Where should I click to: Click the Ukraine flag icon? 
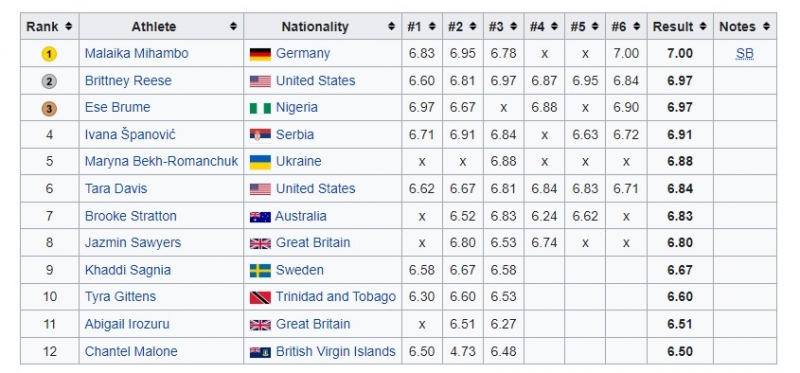pos(260,162)
